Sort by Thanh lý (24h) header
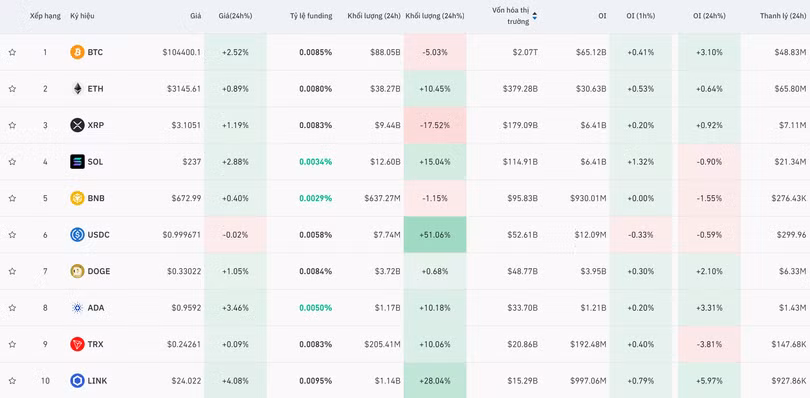Viewport: 810px width, 398px height. coord(783,16)
